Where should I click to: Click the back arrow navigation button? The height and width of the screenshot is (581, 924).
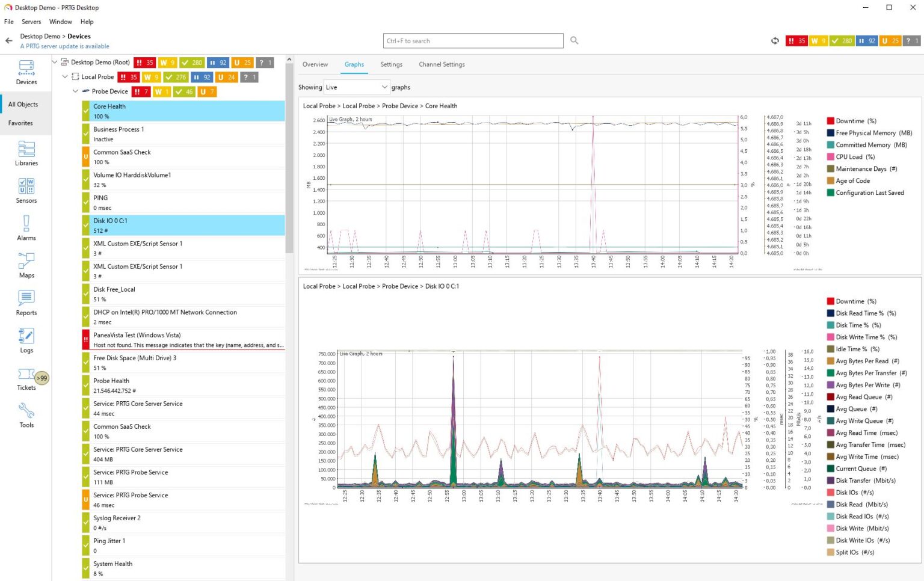(x=9, y=41)
